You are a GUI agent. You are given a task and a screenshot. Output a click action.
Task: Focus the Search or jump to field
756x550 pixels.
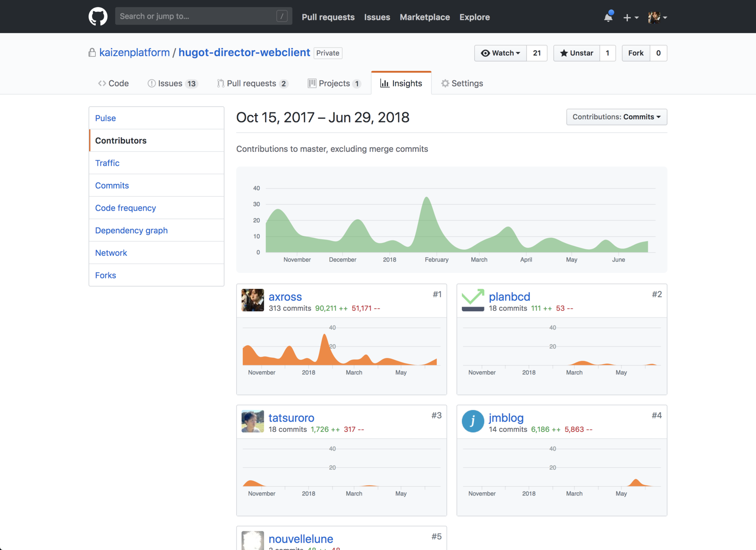(x=203, y=16)
